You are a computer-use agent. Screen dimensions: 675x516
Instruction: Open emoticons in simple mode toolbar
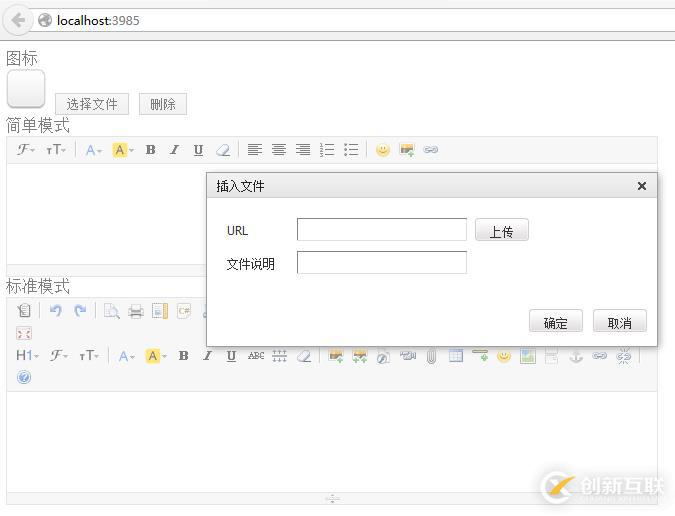383,150
